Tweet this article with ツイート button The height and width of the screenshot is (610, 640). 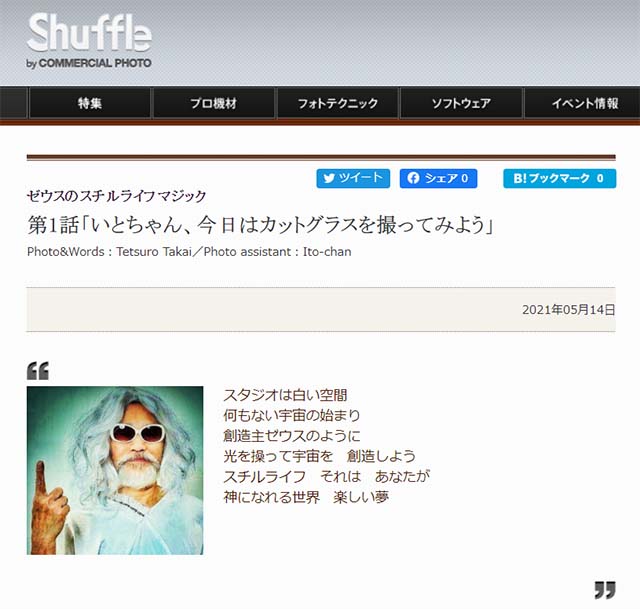point(353,178)
